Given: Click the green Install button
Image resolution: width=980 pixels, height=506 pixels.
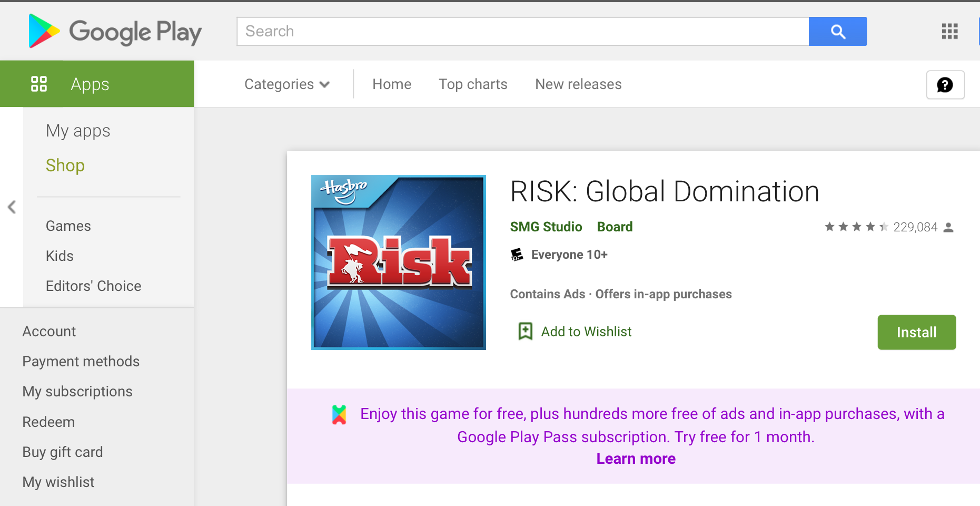Looking at the screenshot, I should (x=916, y=332).
